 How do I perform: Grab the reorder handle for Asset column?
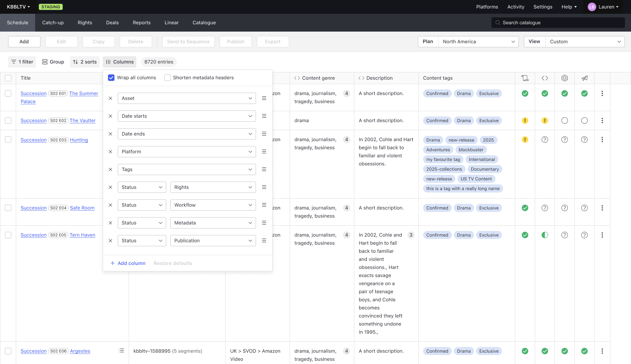point(264,98)
